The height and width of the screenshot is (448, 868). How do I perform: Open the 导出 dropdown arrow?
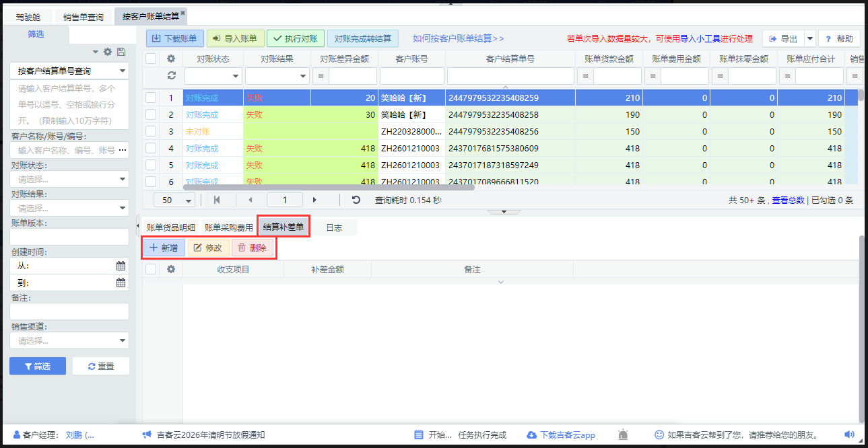[x=809, y=39]
